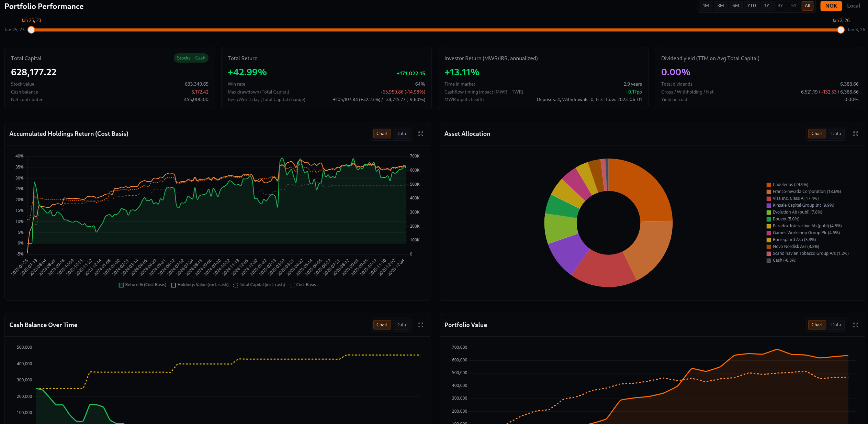Switch Portfolio Value to the Data tab
This screenshot has width=868, height=424.
[836, 325]
